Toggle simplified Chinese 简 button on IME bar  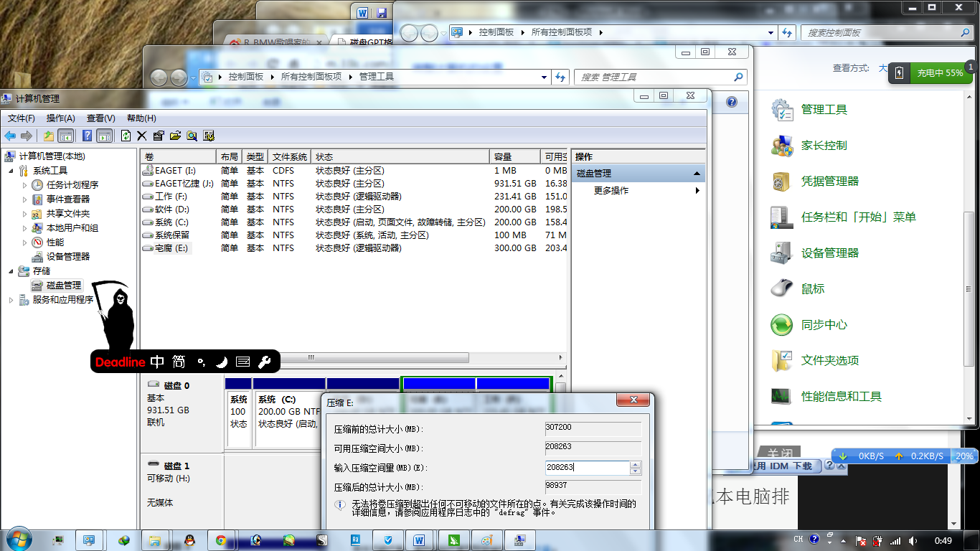(178, 362)
